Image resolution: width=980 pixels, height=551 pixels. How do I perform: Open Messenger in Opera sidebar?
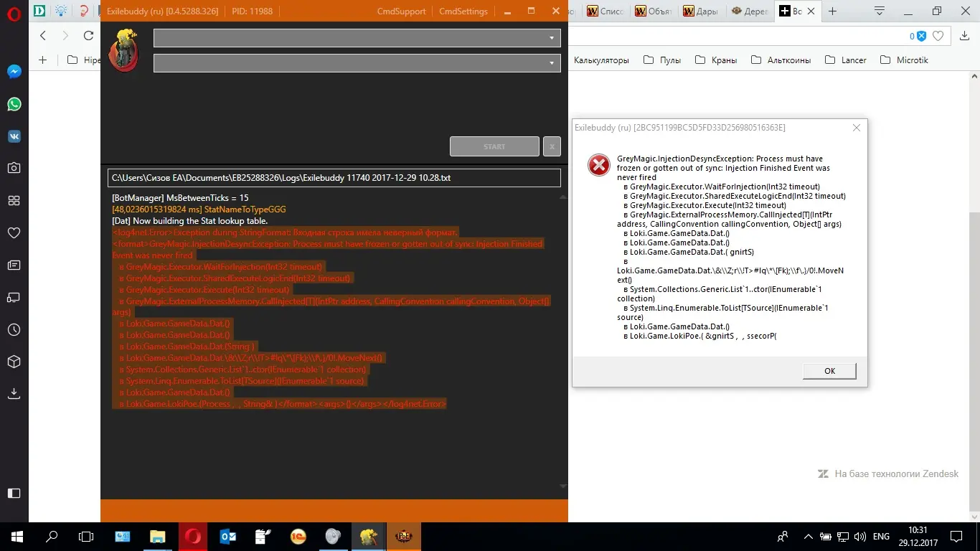[x=14, y=72]
